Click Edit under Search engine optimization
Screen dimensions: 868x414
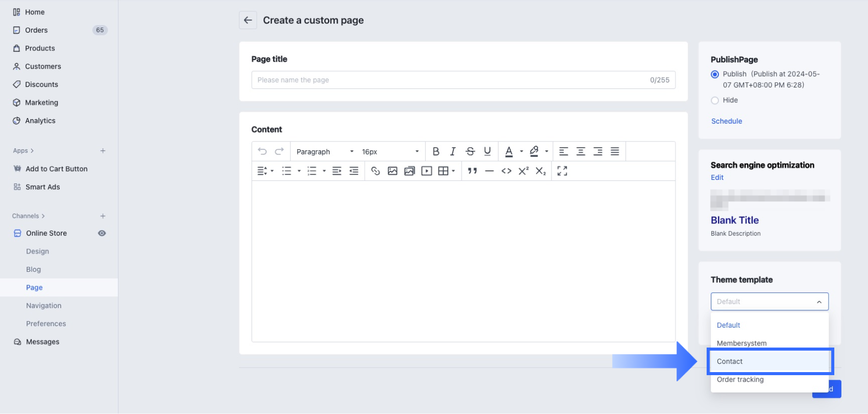(717, 177)
